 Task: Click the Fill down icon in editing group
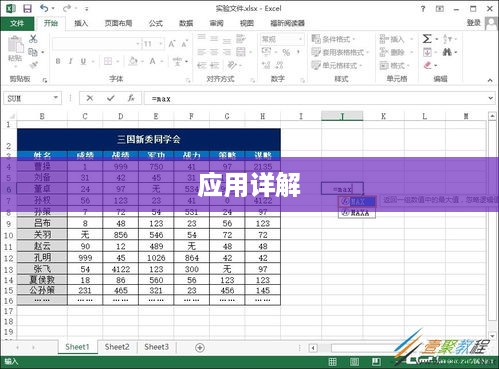coord(427,52)
